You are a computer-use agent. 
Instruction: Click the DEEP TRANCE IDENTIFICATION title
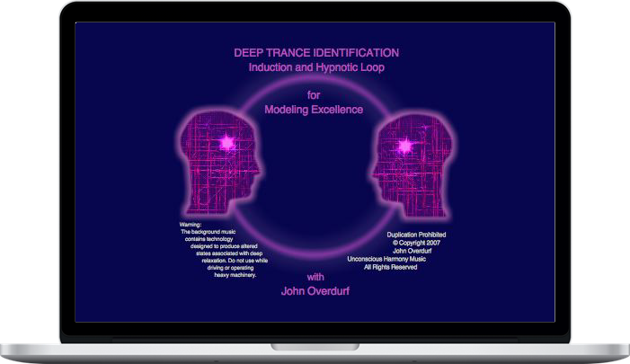(315, 53)
